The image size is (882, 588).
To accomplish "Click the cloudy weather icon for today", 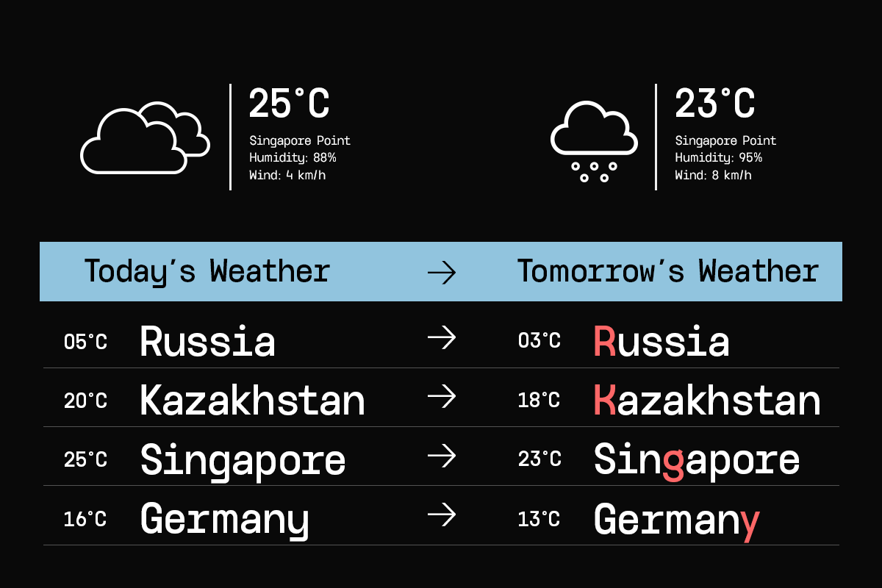I will coord(144,139).
